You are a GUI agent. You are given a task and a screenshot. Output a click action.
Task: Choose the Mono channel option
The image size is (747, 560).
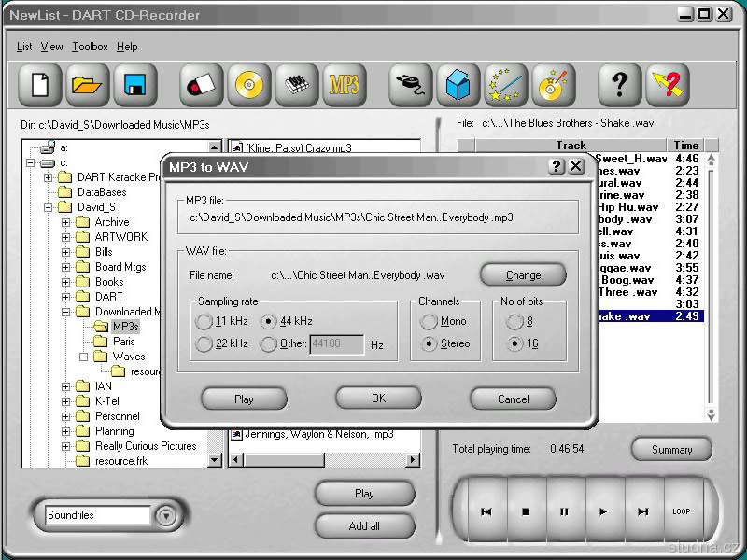click(x=429, y=322)
